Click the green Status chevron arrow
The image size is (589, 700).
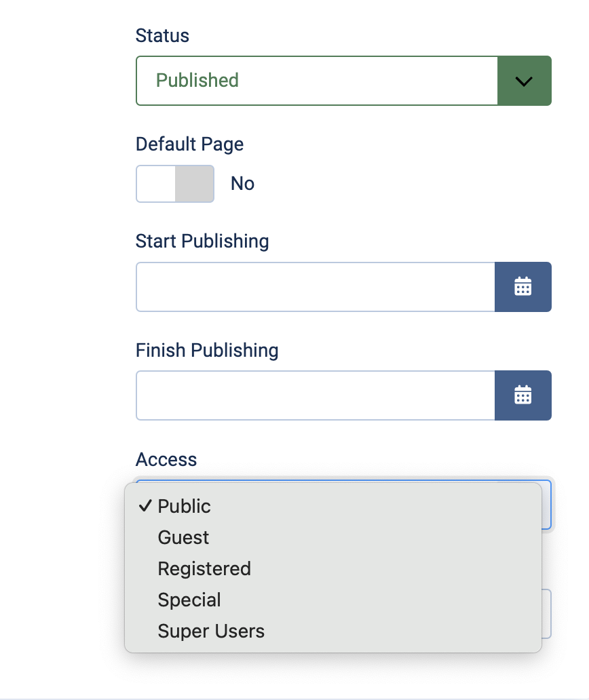coord(524,81)
